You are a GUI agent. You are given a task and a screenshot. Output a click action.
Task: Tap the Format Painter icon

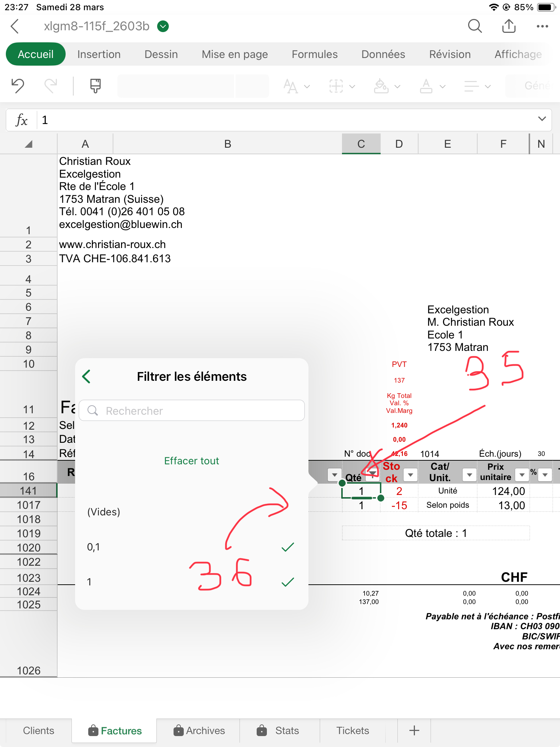(95, 86)
